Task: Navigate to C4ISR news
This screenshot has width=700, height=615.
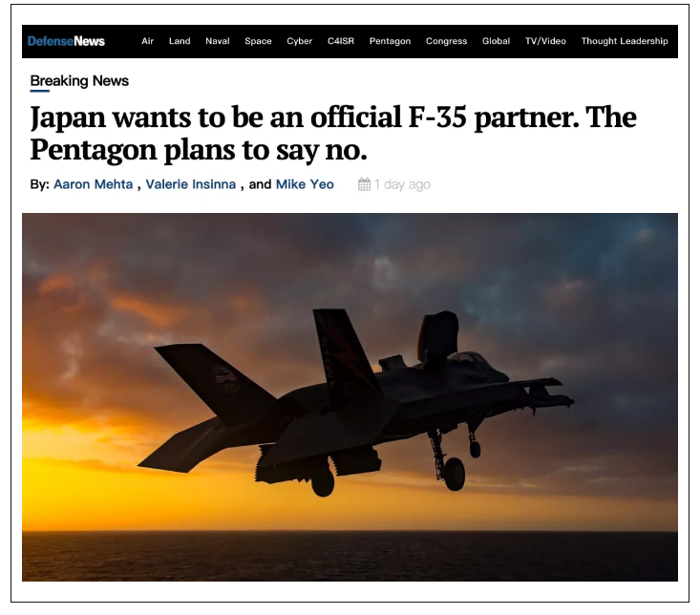Action: (x=341, y=41)
